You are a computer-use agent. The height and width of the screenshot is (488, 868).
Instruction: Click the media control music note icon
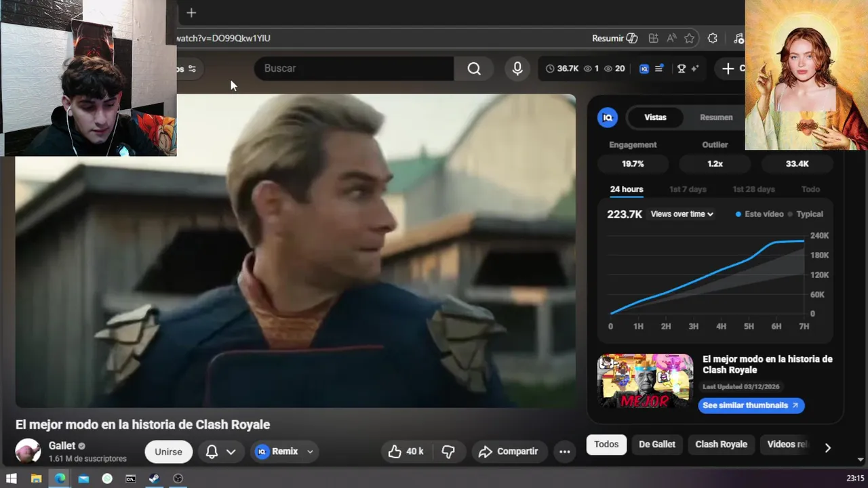click(739, 39)
